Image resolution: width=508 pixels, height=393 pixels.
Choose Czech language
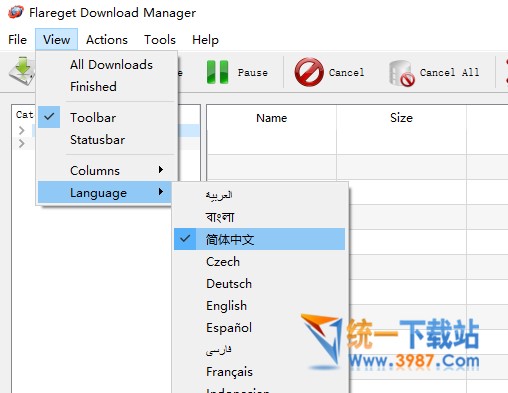[259, 261]
